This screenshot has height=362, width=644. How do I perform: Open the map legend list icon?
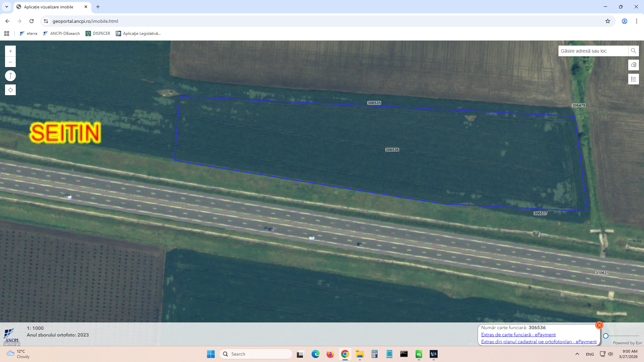click(633, 79)
